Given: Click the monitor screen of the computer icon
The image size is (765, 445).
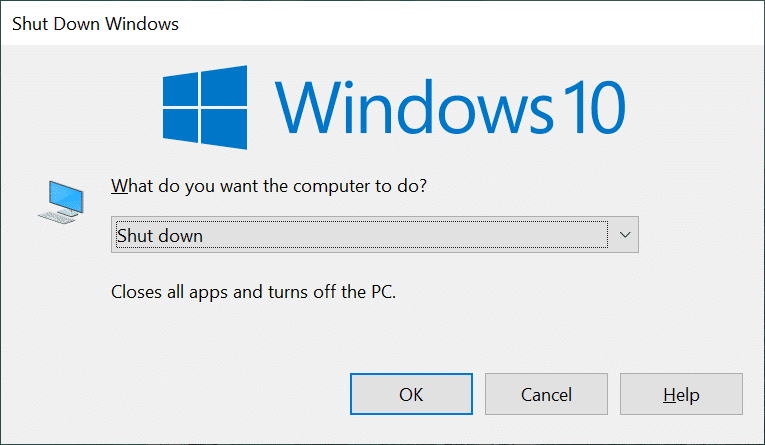Looking at the screenshot, I should coord(66,196).
